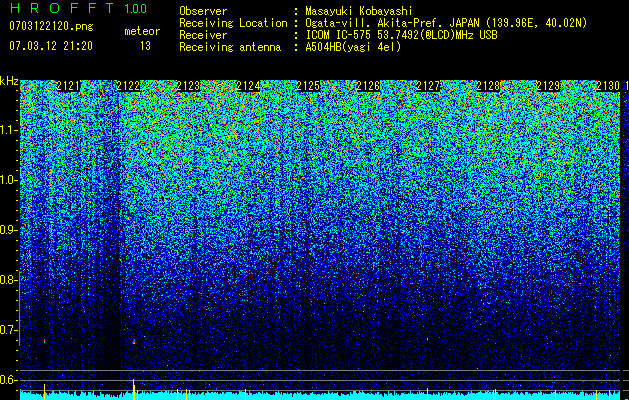The image size is (629, 400).
Task: Click the 0.9 kHz axis label
Action: [x=7, y=230]
